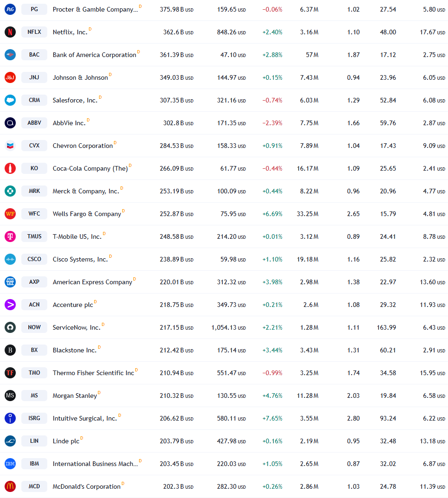Click the Coca-Cola bottle logo icon
The width and height of the screenshot is (448, 498).
pyautogui.click(x=10, y=168)
